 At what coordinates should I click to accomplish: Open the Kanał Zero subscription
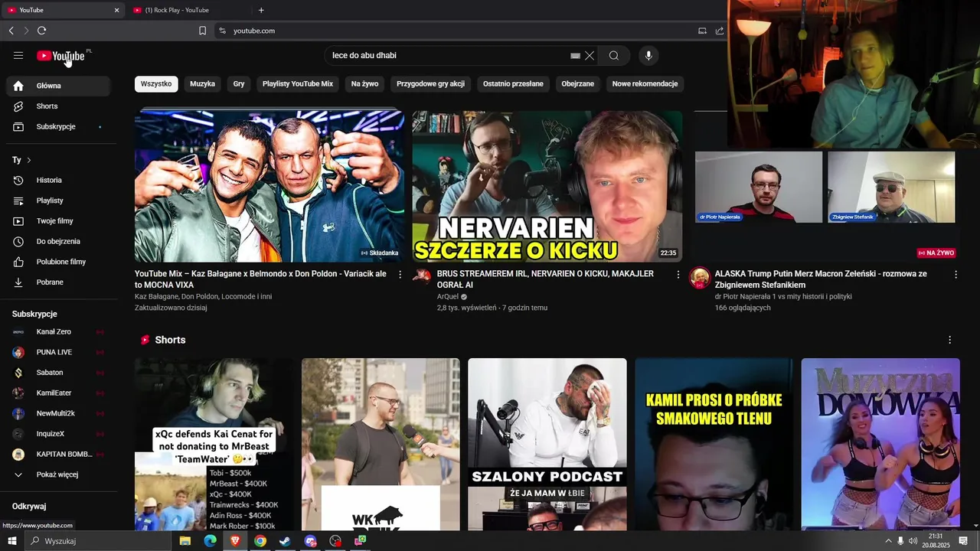[58, 332]
